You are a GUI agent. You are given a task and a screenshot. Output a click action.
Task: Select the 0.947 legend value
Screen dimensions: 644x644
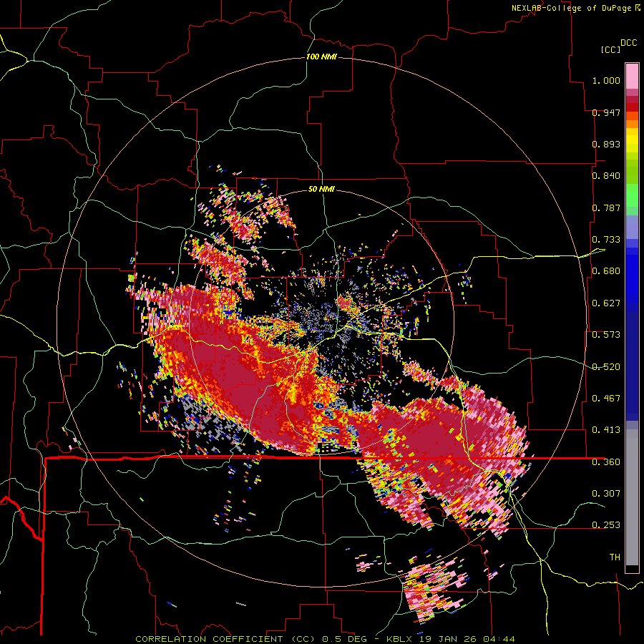pyautogui.click(x=606, y=112)
